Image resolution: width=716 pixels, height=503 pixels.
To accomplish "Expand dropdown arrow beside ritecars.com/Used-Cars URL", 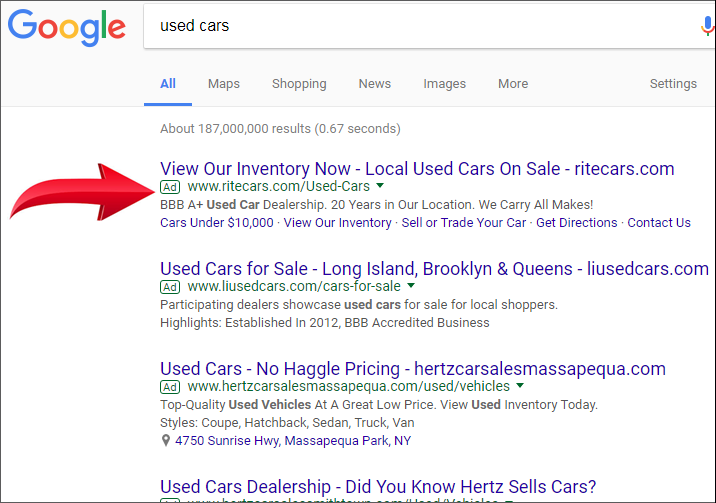I will pyautogui.click(x=380, y=186).
